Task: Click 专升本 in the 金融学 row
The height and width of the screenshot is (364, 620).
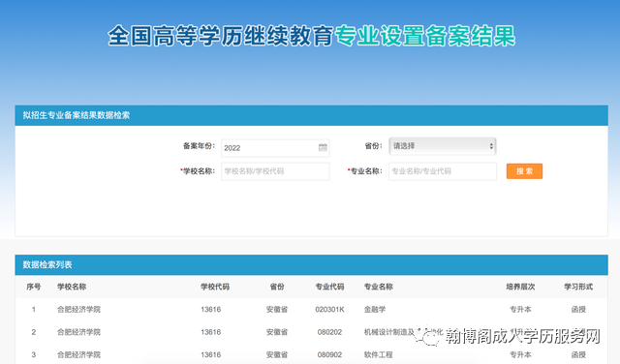Action: pos(520,310)
